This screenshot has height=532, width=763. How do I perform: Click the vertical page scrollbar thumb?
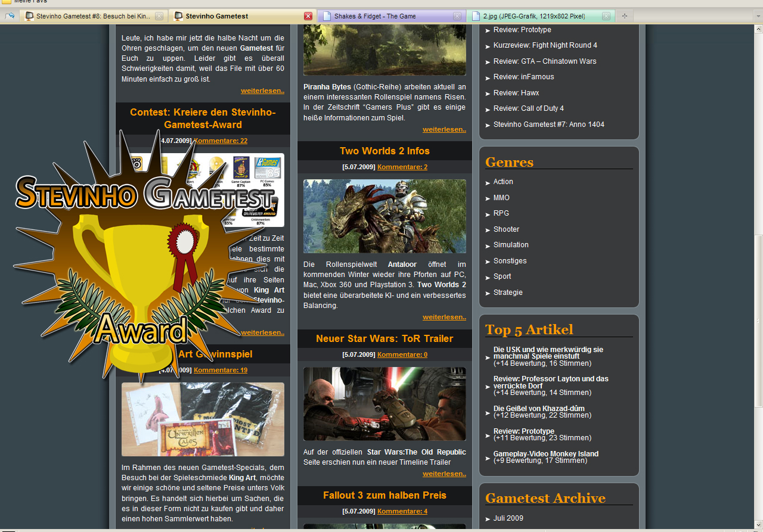point(758,322)
